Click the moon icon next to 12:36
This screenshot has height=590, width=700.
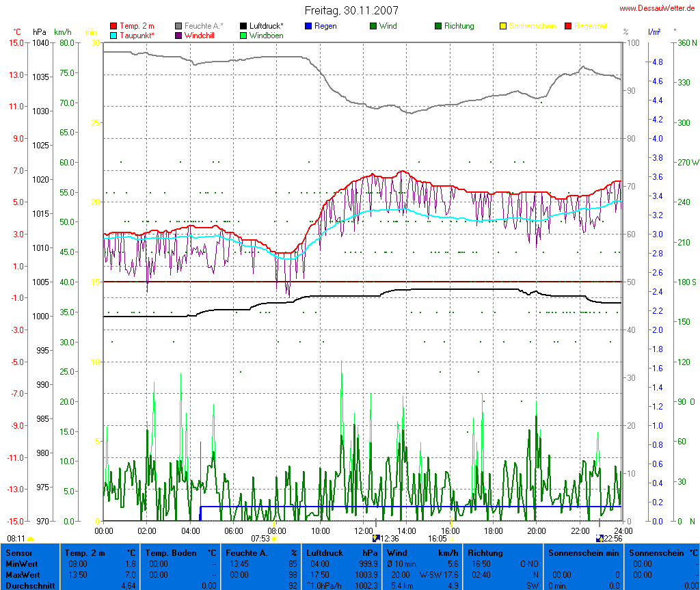[x=375, y=538]
